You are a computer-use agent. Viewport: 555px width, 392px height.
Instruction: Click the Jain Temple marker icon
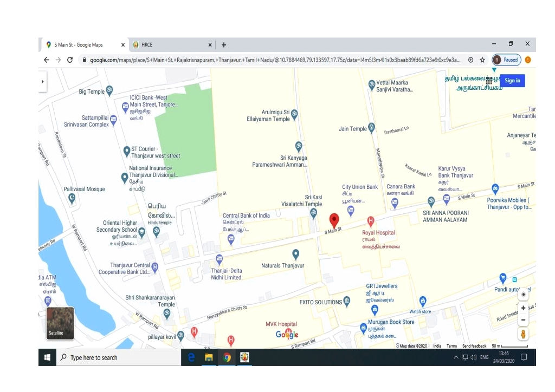pos(372,128)
